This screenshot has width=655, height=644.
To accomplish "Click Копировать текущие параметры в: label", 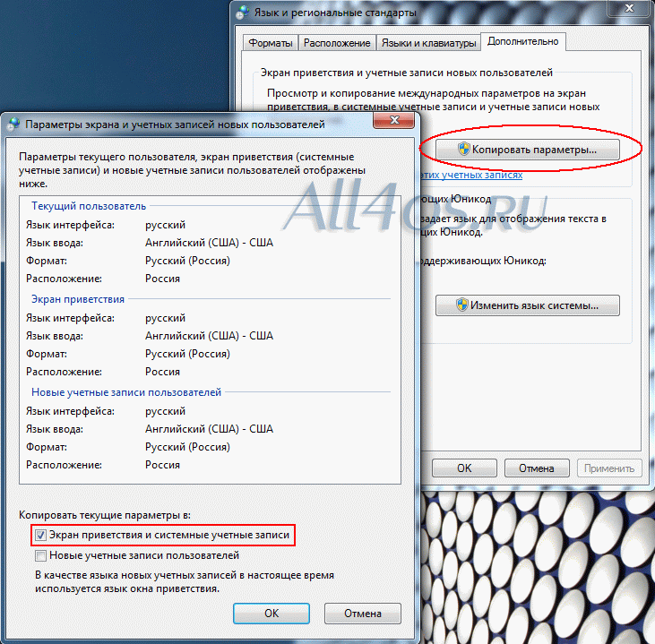I will (x=105, y=515).
